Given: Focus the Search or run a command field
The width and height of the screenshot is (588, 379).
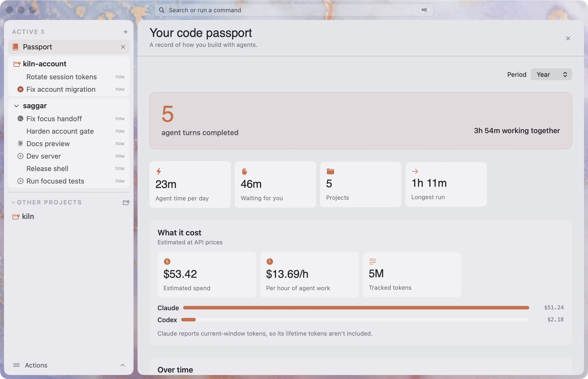Looking at the screenshot, I should [x=294, y=10].
